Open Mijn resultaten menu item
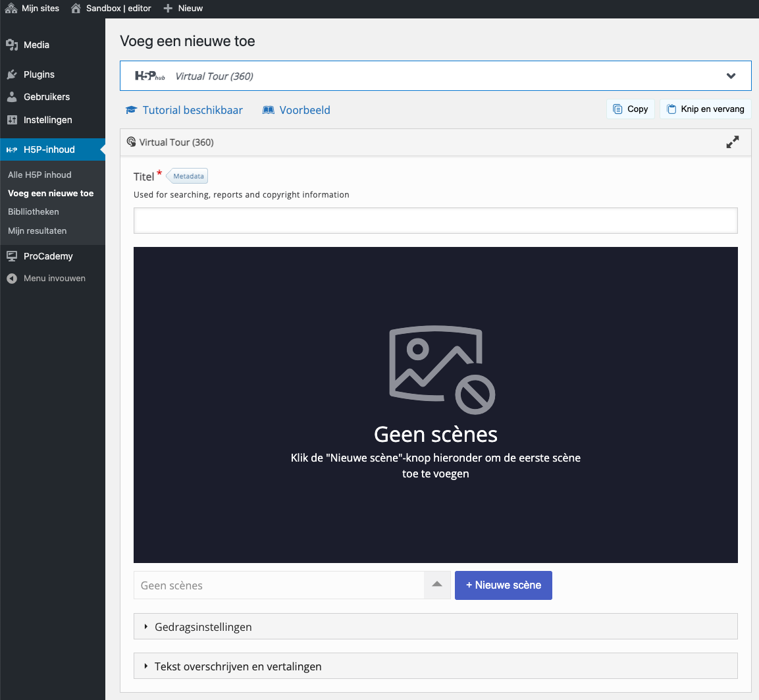This screenshot has width=759, height=700. tap(37, 230)
